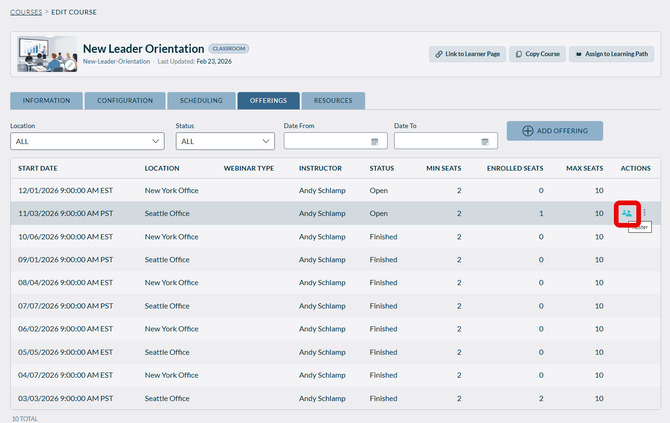
Task: Click into the Date To field
Action: pyautogui.click(x=446, y=141)
